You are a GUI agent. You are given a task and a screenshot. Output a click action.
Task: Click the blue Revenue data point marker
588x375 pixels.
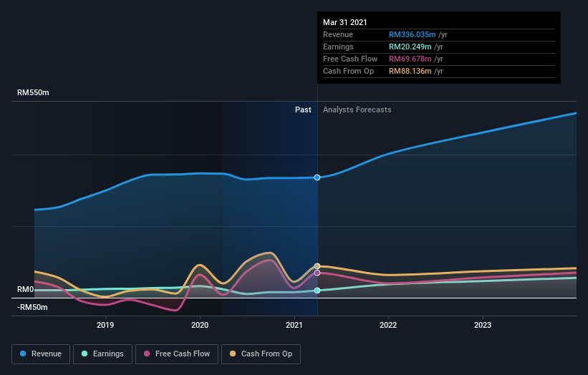pyautogui.click(x=317, y=177)
